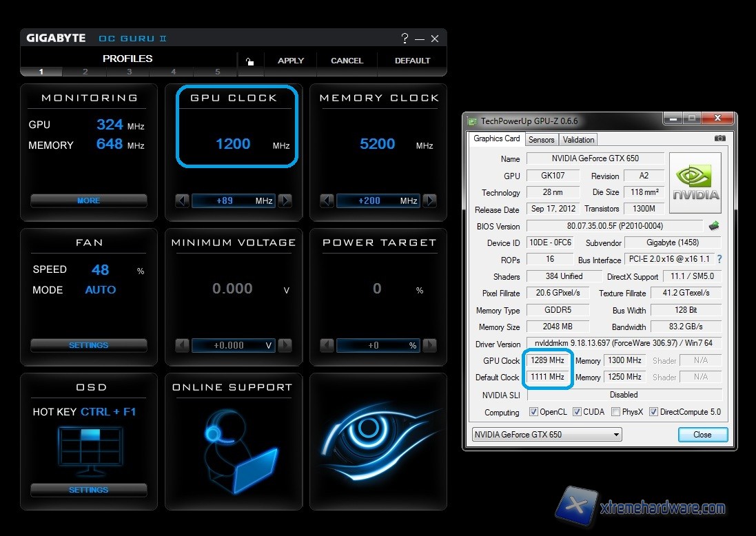756x536 pixels.
Task: Click the BIOS save chip icon
Action: (x=714, y=225)
